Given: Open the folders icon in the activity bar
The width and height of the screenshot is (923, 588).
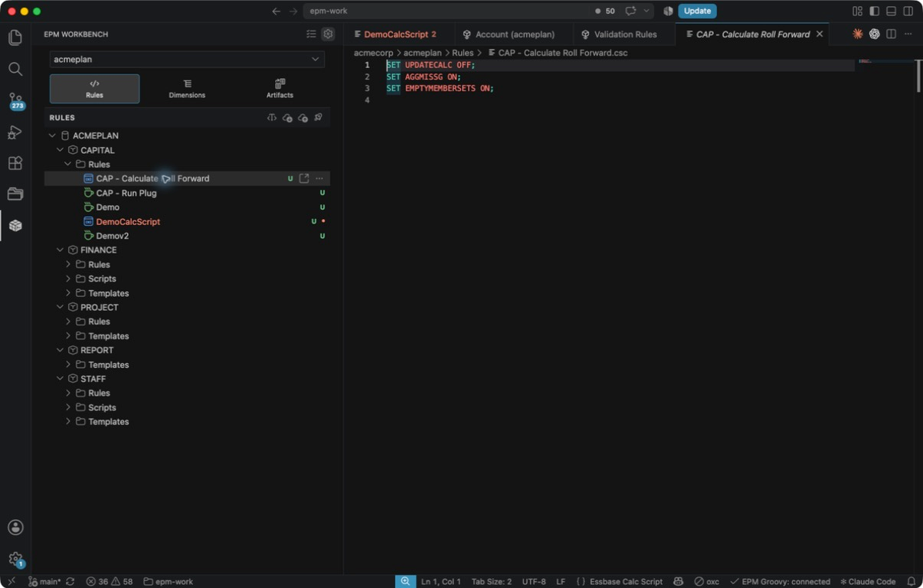Looking at the screenshot, I should pyautogui.click(x=15, y=194).
